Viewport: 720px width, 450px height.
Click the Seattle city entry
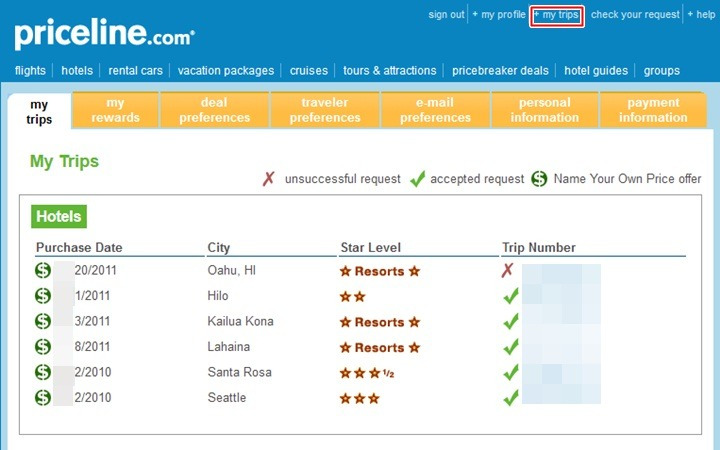(x=226, y=397)
